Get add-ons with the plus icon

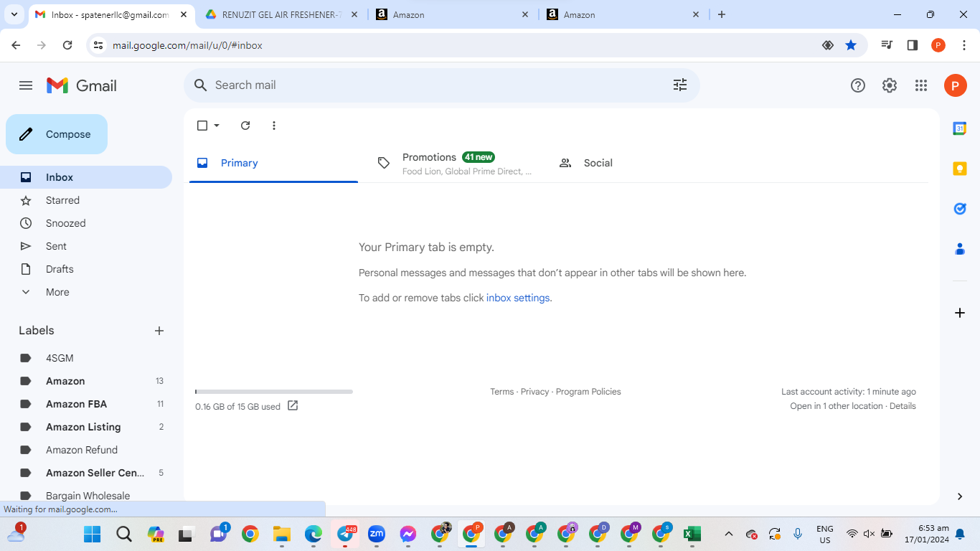tap(960, 313)
